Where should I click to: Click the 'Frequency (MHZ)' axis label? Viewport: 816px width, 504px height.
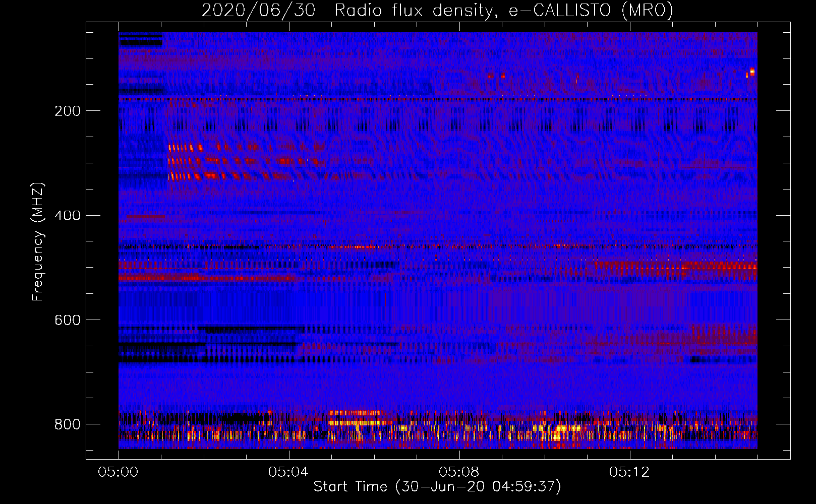click(x=38, y=241)
